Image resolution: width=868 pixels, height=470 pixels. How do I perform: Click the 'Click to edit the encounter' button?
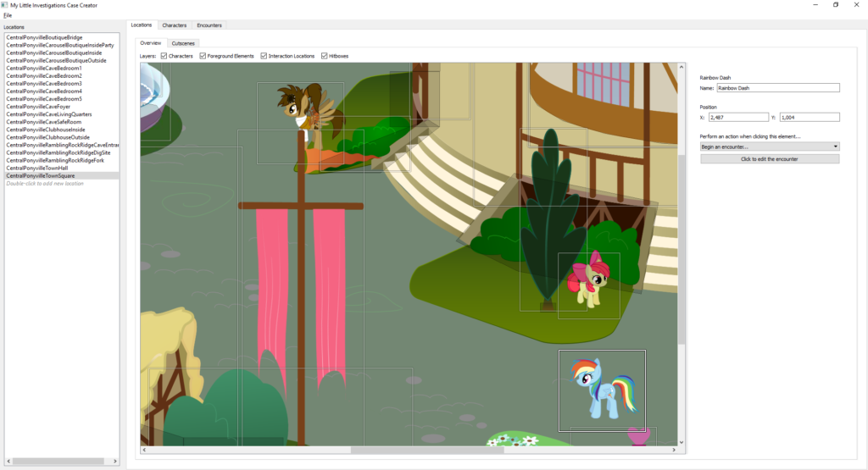[770, 158]
